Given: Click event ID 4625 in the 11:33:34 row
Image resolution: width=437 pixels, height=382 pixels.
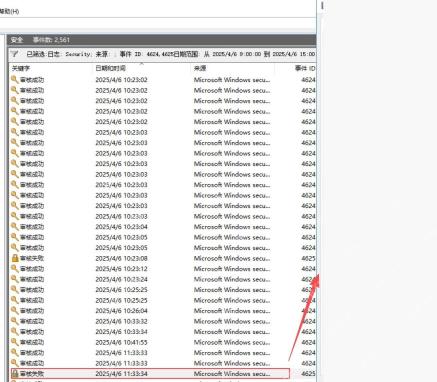Looking at the screenshot, I should coord(308,374).
